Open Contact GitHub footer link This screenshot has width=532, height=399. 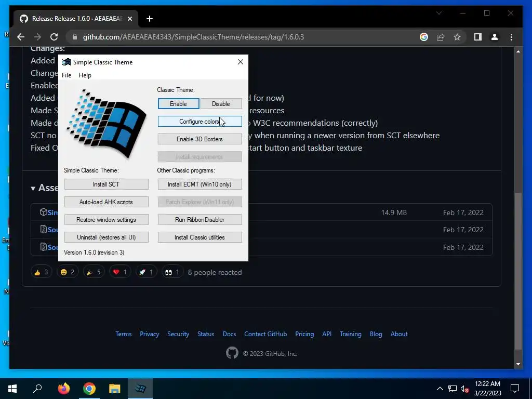(x=265, y=334)
